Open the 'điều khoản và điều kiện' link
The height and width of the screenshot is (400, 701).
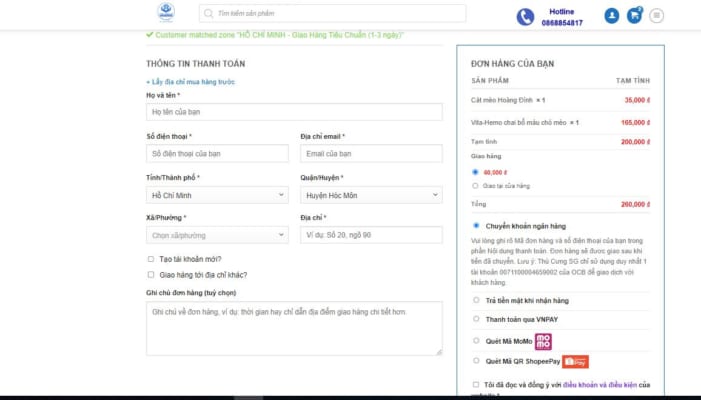tap(599, 384)
